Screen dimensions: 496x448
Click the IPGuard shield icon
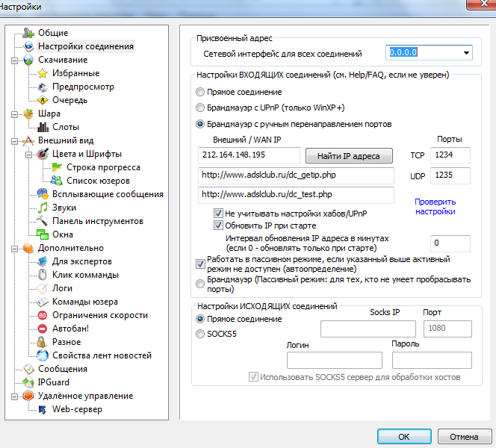pyautogui.click(x=28, y=382)
